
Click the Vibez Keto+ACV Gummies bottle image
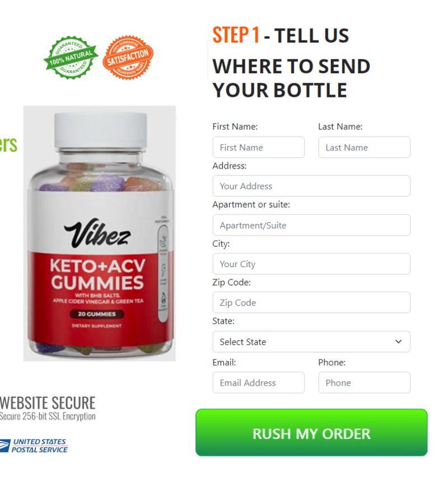(x=100, y=233)
